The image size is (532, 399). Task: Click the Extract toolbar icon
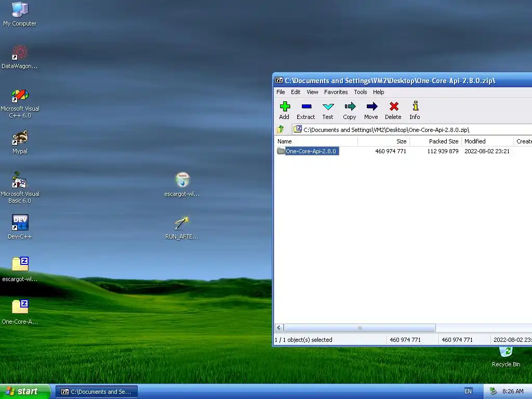pyautogui.click(x=305, y=111)
